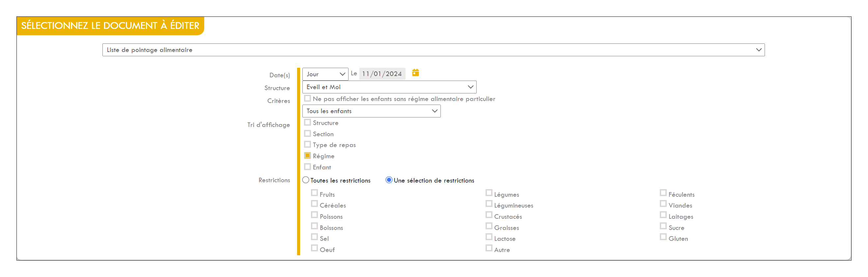Image resolution: width=868 pixels, height=277 pixels.
Task: Check the Céréales restriction
Action: 314,204
